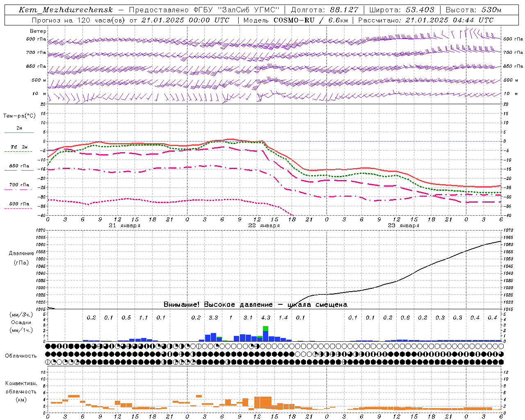
Task: Click the 3-hour precipitation value 3.3
Action: [x=213, y=317]
